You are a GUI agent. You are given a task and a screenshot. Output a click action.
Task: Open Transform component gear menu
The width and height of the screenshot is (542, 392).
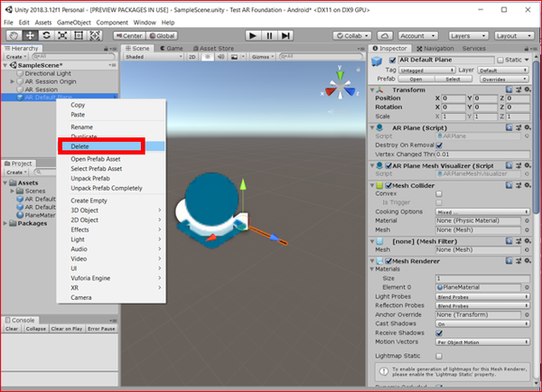[x=528, y=89]
